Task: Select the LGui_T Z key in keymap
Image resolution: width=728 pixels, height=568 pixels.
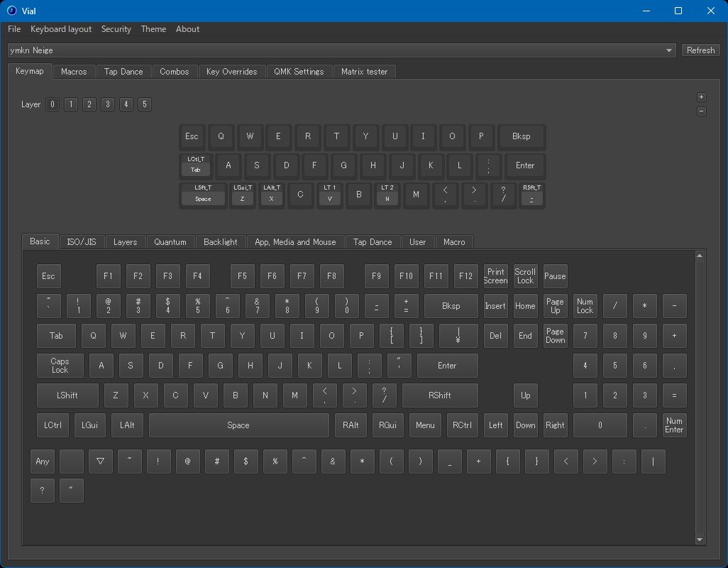Action: tap(243, 195)
